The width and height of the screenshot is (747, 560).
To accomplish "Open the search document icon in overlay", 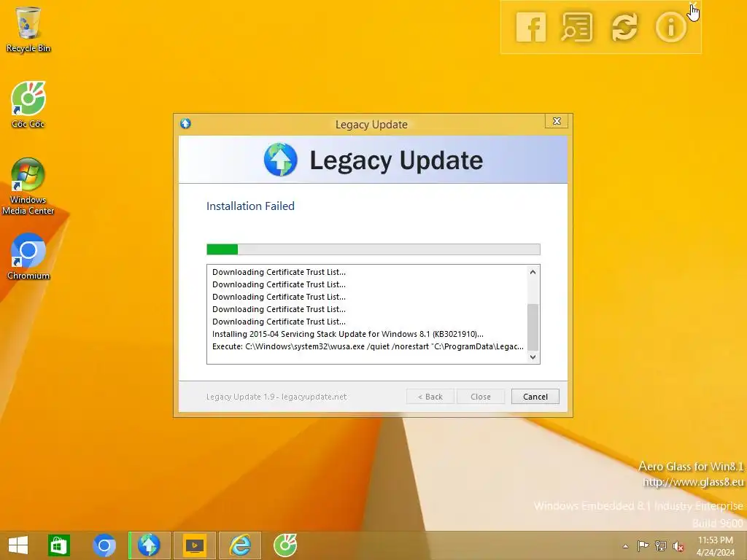I will [x=577, y=27].
